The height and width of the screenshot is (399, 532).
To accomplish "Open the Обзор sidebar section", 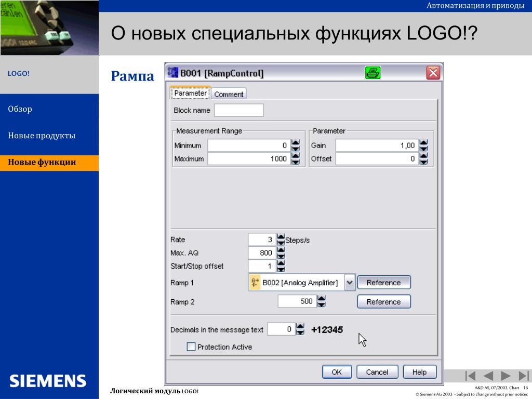I will [x=20, y=109].
